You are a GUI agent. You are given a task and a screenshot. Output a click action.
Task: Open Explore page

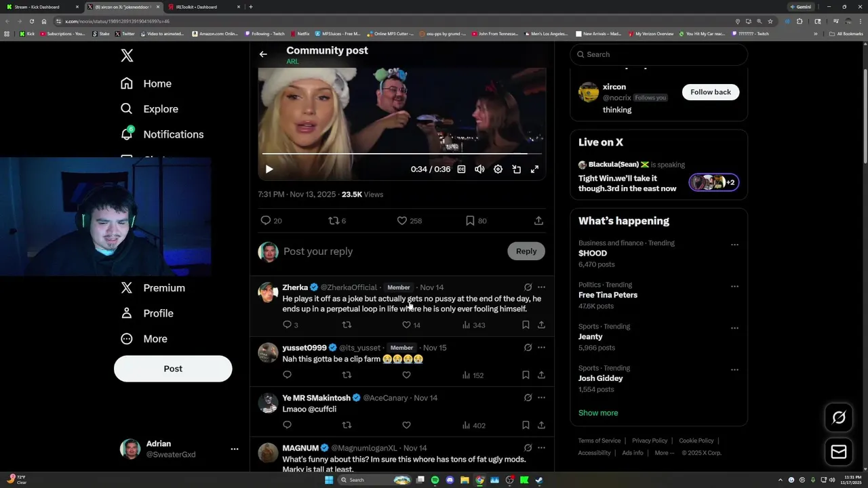pos(149,108)
